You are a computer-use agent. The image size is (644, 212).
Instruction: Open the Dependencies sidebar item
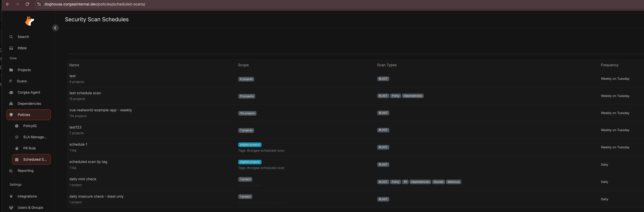pyautogui.click(x=29, y=104)
